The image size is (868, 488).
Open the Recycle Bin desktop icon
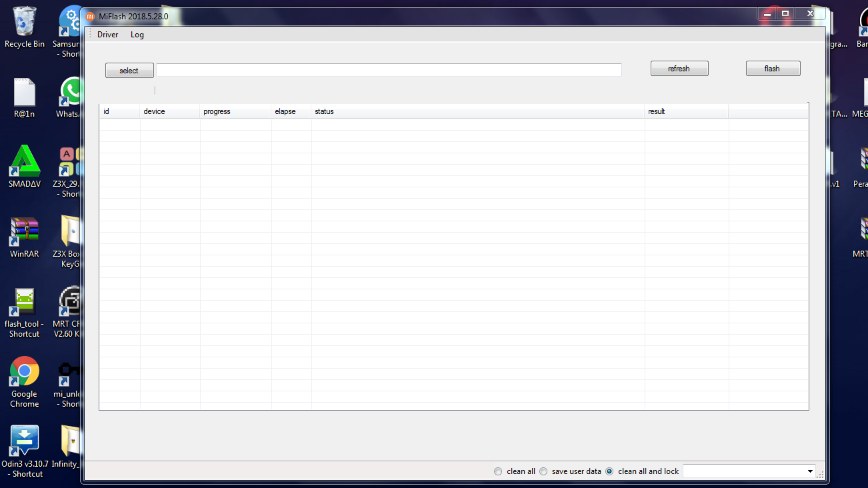click(25, 27)
